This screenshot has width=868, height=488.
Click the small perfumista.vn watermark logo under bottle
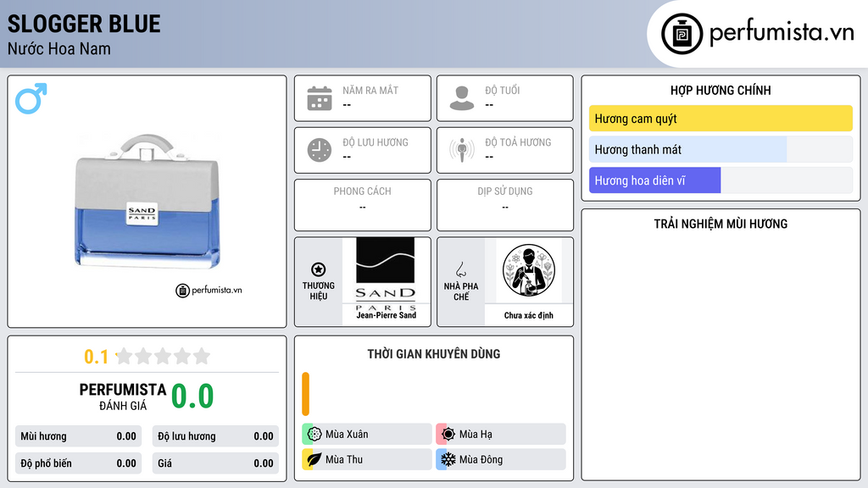click(x=209, y=290)
